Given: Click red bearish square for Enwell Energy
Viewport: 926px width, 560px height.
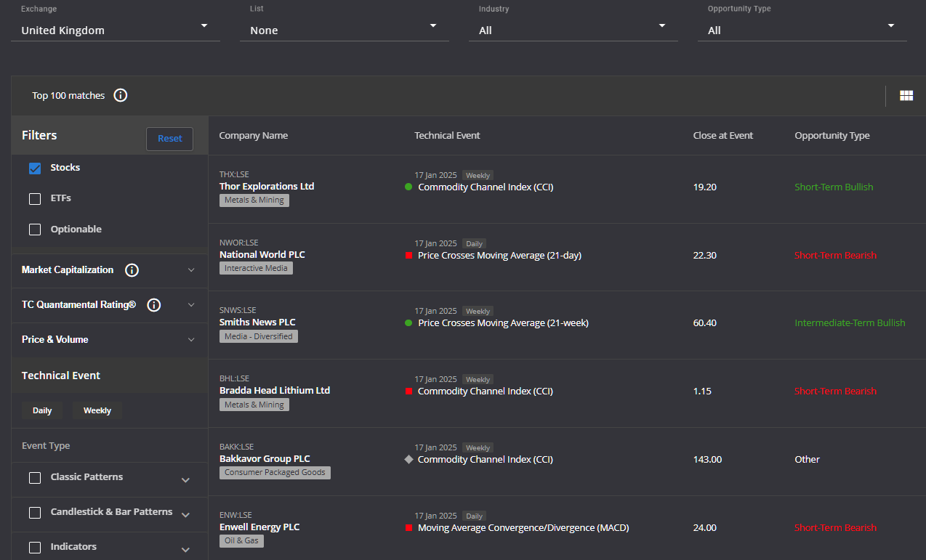Looking at the screenshot, I should pos(408,528).
